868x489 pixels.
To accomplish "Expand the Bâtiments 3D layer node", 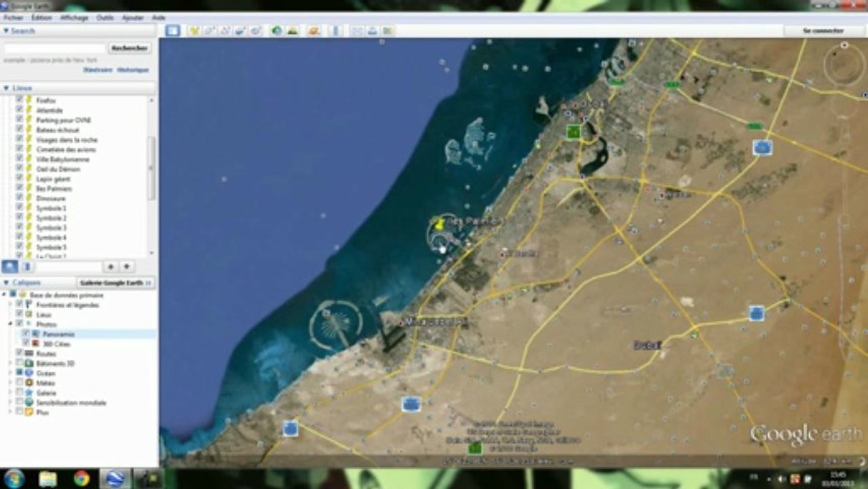I will pyautogui.click(x=11, y=363).
